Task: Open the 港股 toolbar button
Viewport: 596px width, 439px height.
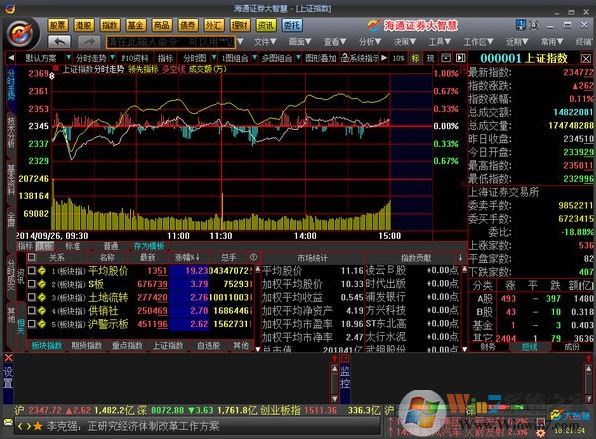Action: pos(84,25)
